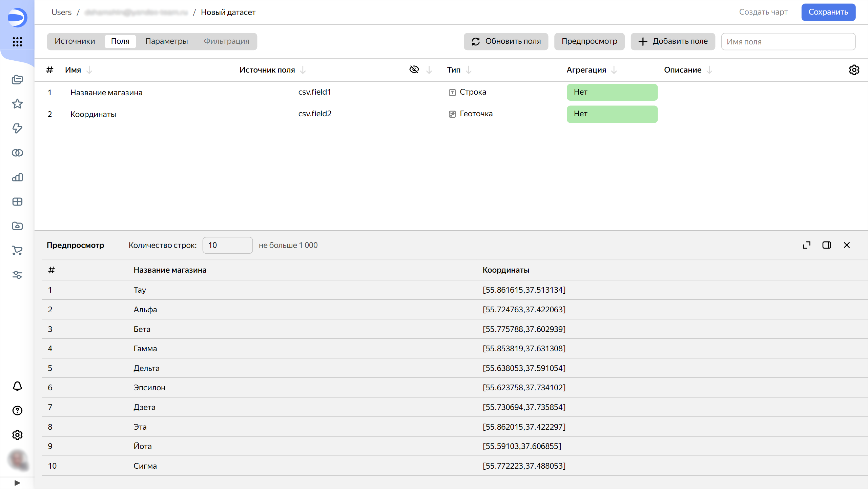Switch preview panel to side layout
This screenshot has width=868, height=489.
[827, 245]
